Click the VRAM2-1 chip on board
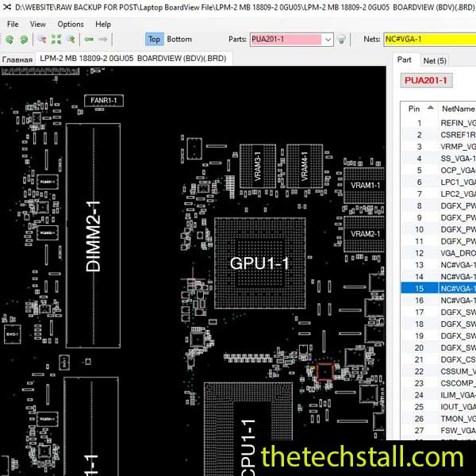 pos(364,234)
